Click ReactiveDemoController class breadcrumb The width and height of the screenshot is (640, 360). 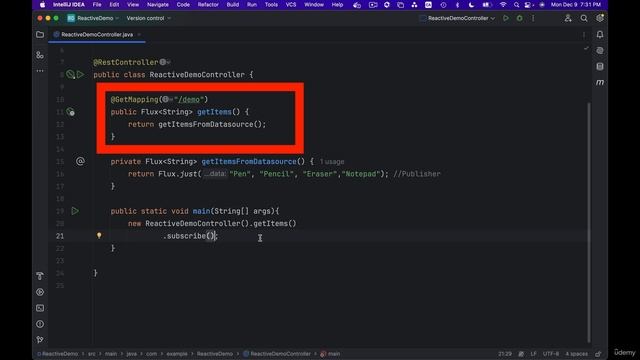click(277, 354)
